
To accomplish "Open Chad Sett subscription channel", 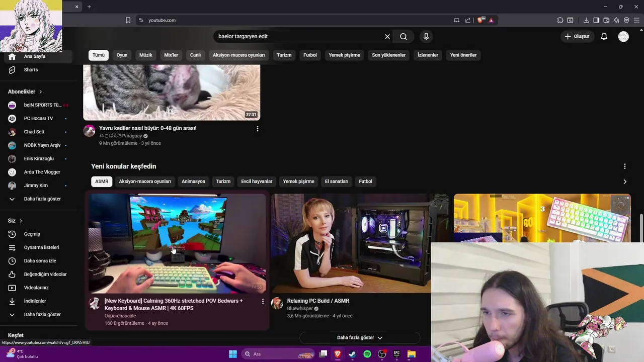I will [x=38, y=132].
